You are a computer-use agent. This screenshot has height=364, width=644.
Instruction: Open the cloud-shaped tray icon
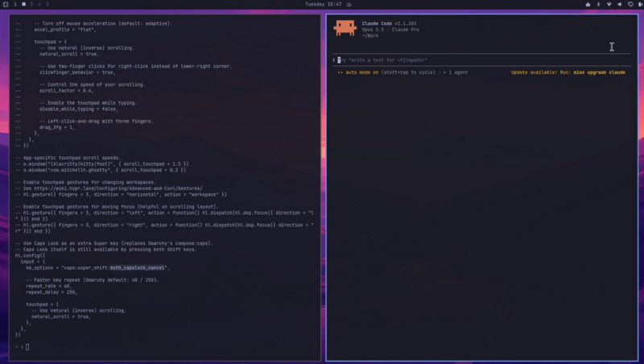click(588, 4)
